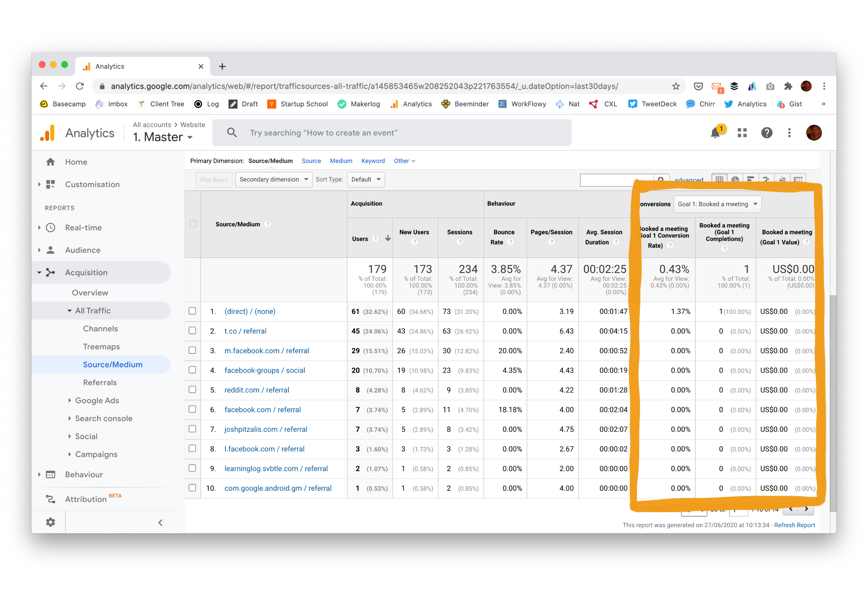Expand the Google Ads section
This screenshot has height=606, width=868.
(97, 400)
